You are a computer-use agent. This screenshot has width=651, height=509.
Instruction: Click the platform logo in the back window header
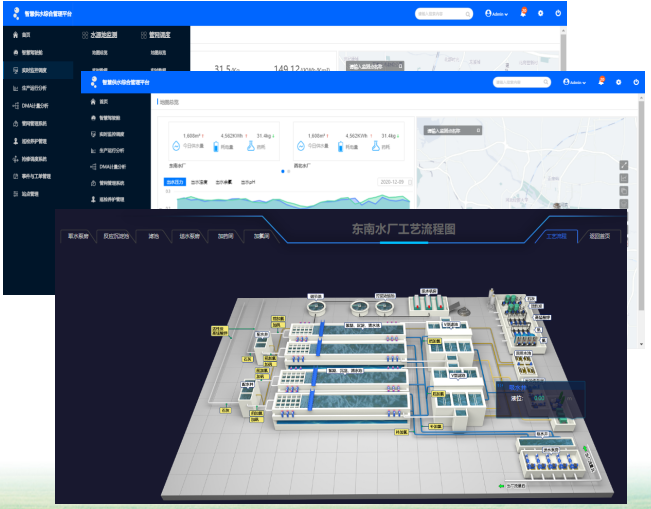[x=16, y=13]
